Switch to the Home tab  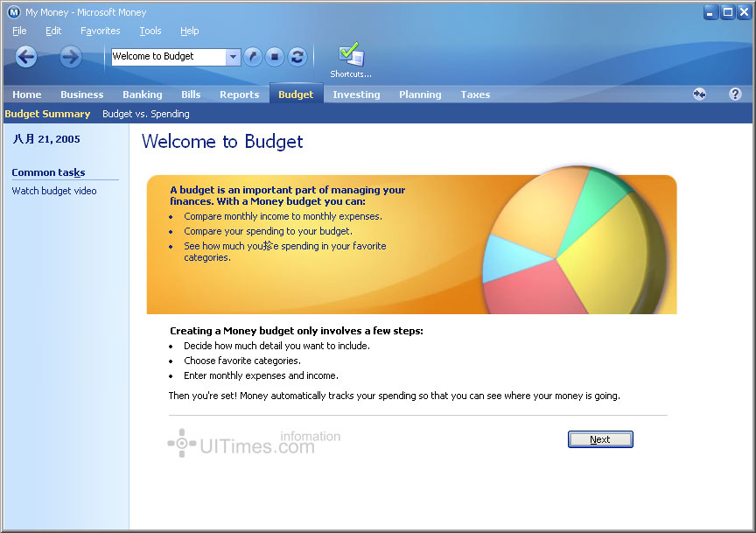27,95
